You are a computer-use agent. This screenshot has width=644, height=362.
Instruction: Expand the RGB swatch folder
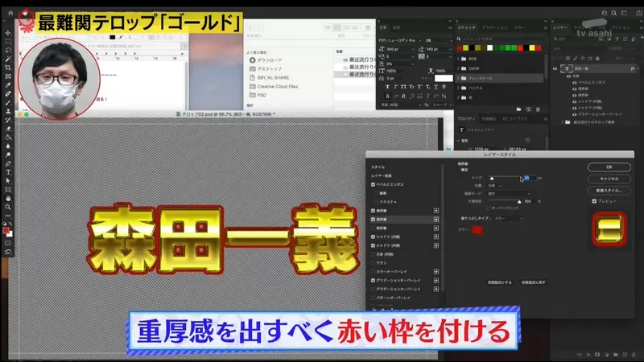click(x=460, y=58)
